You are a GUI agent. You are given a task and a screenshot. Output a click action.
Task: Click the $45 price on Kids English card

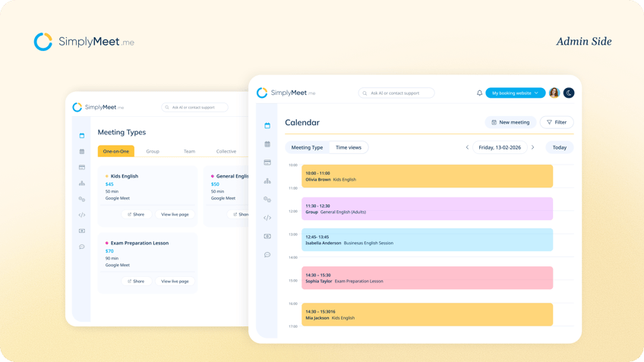tap(109, 184)
